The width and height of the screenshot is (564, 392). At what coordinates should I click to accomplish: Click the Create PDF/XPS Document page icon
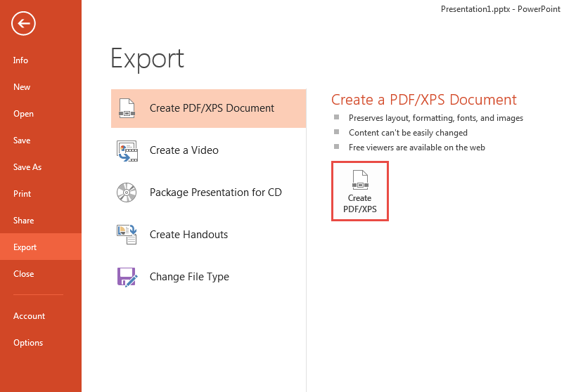tap(127, 108)
